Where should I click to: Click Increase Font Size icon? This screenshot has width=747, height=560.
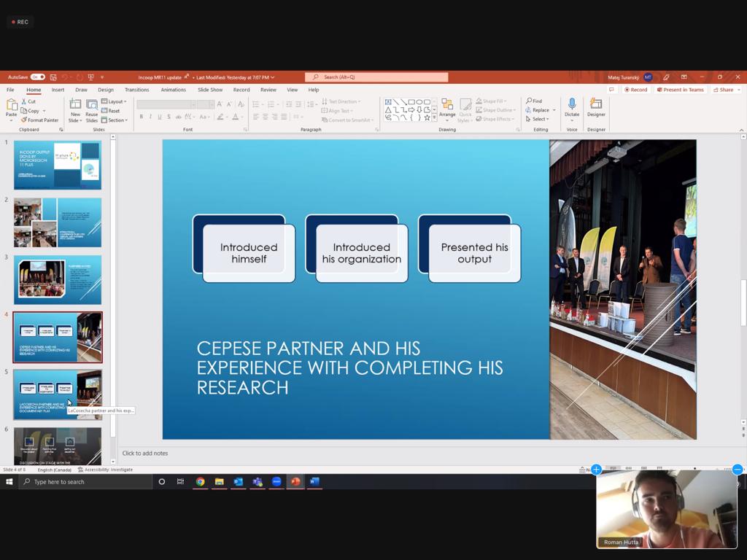click(220, 104)
